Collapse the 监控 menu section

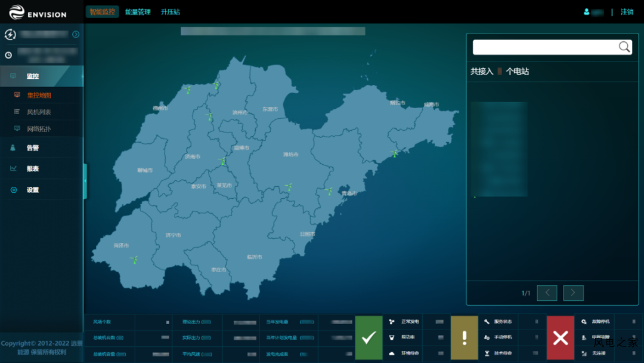[x=42, y=76]
